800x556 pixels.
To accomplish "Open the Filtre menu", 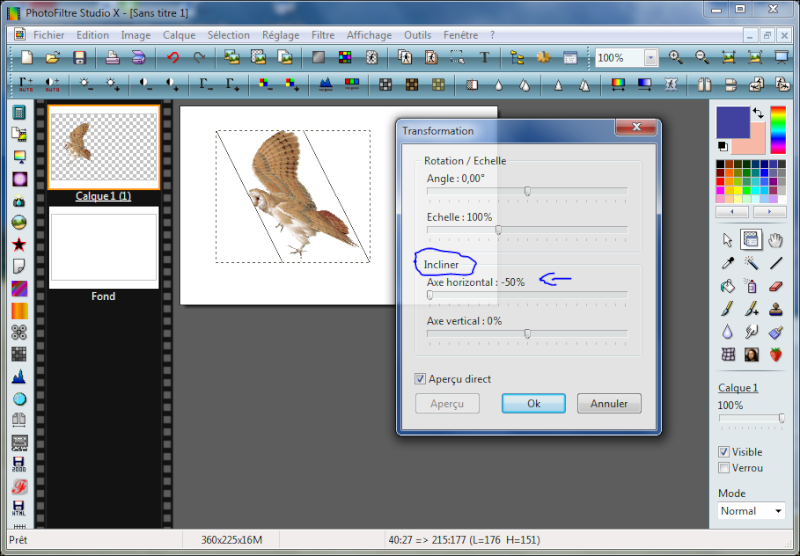I will [323, 35].
